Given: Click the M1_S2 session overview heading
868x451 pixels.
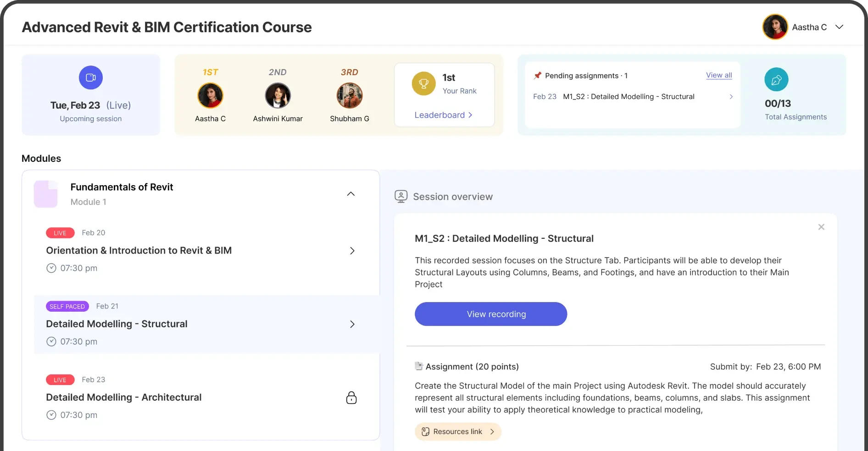Looking at the screenshot, I should tap(504, 238).
